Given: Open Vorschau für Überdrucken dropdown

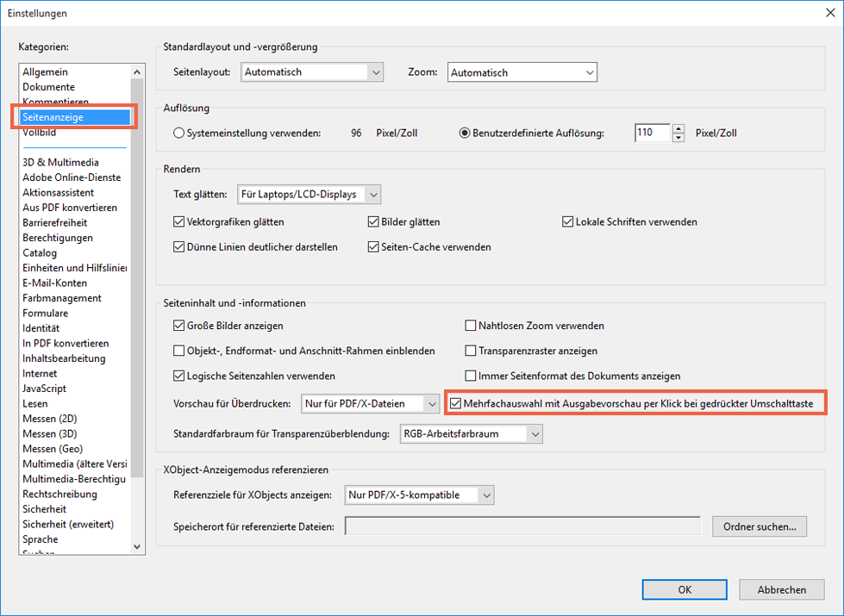Looking at the screenshot, I should click(x=371, y=403).
